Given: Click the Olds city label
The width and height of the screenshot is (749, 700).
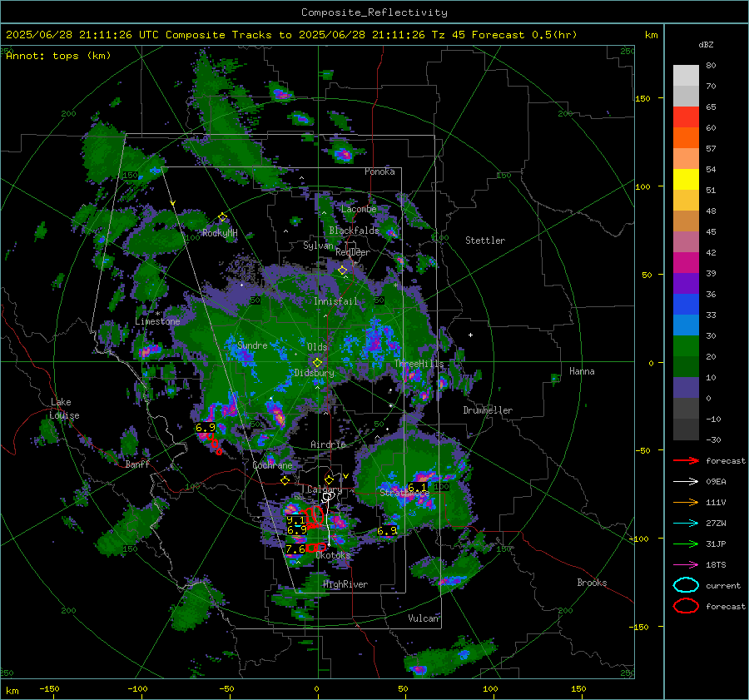Looking at the screenshot, I should 317,347.
